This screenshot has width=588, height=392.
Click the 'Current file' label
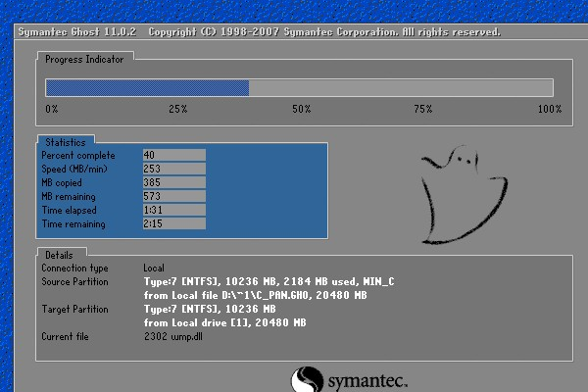(x=65, y=336)
